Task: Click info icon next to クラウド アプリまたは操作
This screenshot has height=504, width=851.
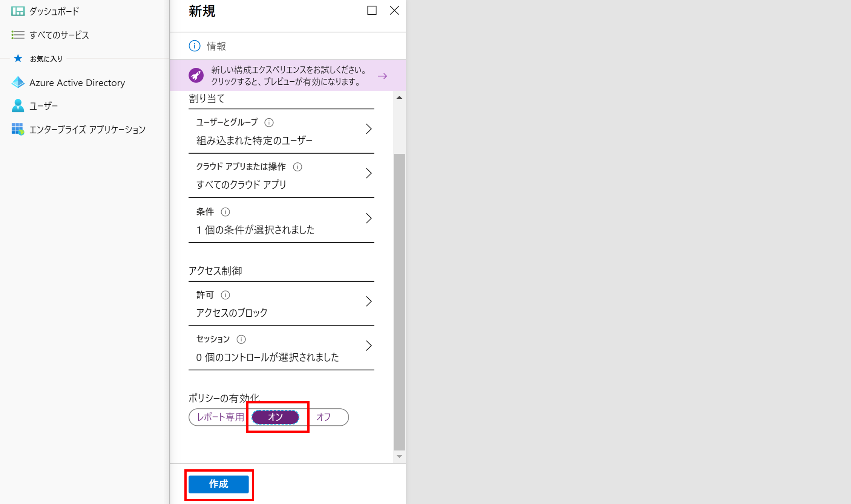Action: coord(297,167)
